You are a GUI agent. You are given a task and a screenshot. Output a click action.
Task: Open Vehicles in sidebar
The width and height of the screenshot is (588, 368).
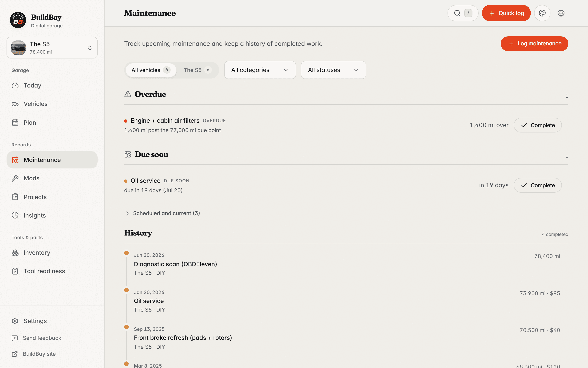(52, 104)
